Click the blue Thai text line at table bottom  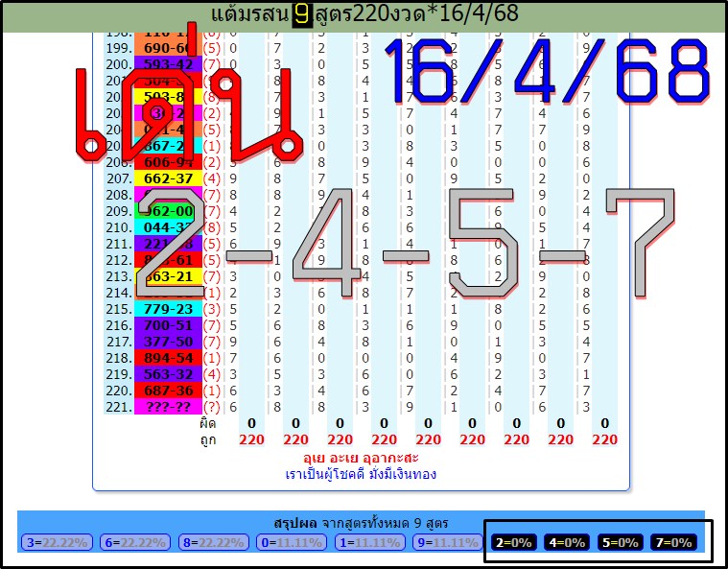coord(361,474)
